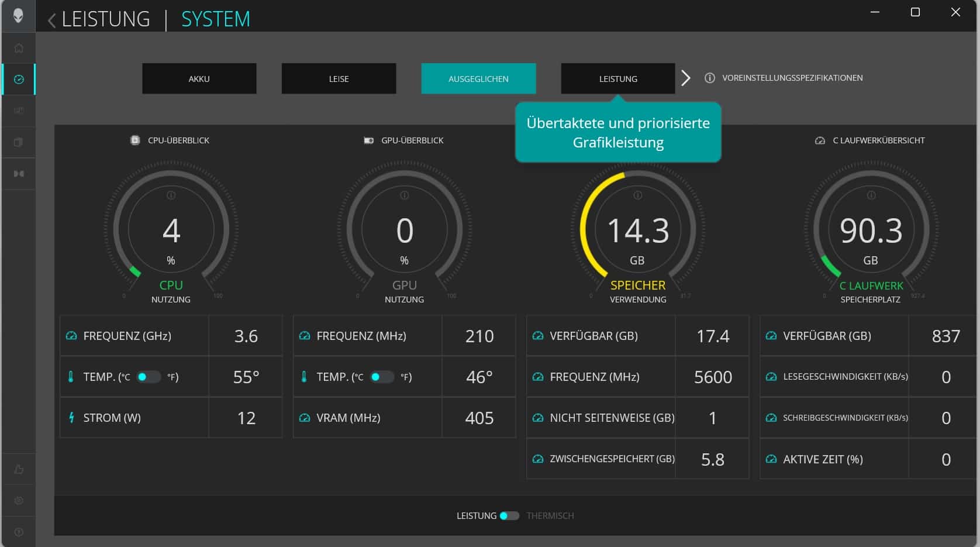Open Voreinstellungsspezifikationen link
Viewport: 980px width, 547px height.
792,78
